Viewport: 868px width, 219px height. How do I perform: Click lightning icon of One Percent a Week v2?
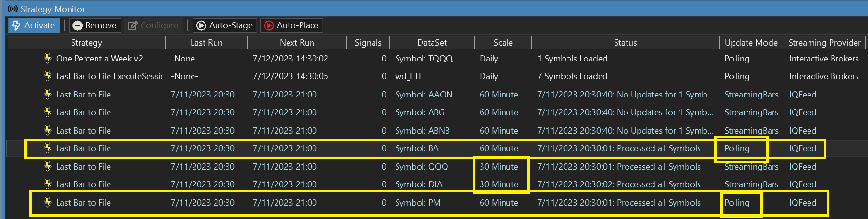pyautogui.click(x=48, y=59)
